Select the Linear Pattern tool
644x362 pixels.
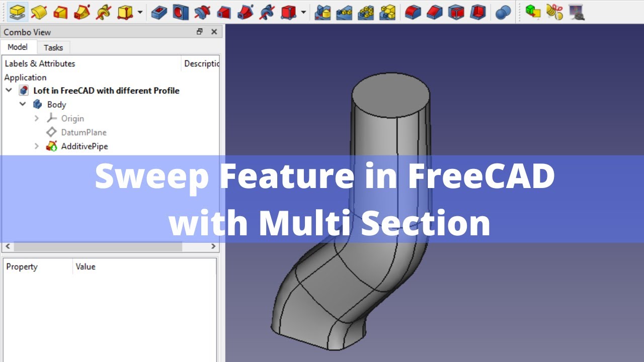pyautogui.click(x=344, y=12)
